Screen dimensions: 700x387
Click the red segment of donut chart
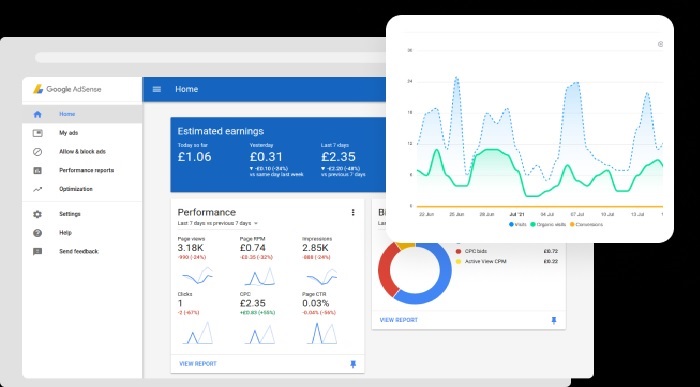[x=385, y=270]
